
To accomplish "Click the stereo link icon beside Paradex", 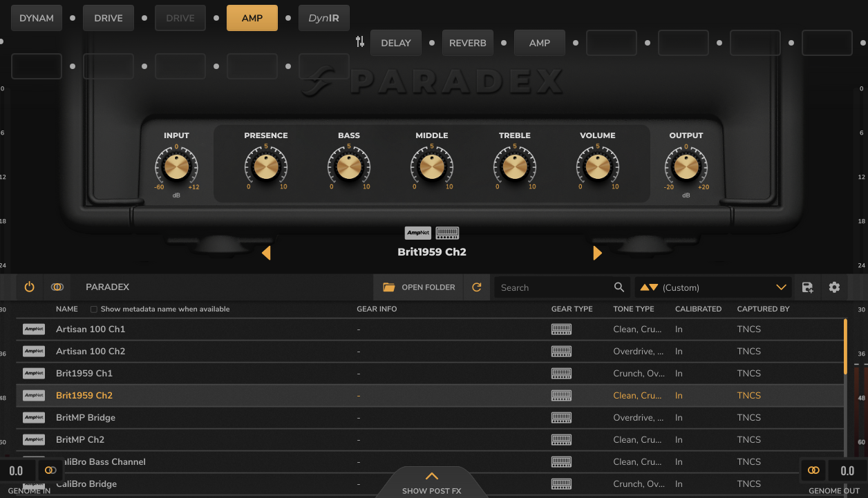I will coord(57,287).
